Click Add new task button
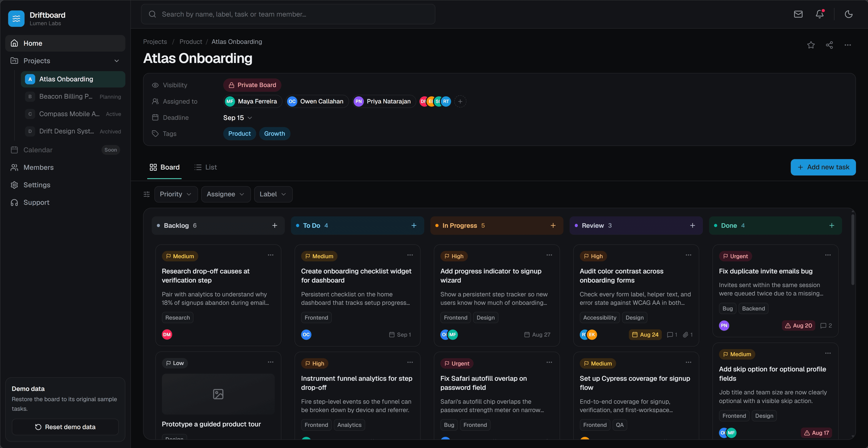The width and height of the screenshot is (868, 448). (823, 167)
